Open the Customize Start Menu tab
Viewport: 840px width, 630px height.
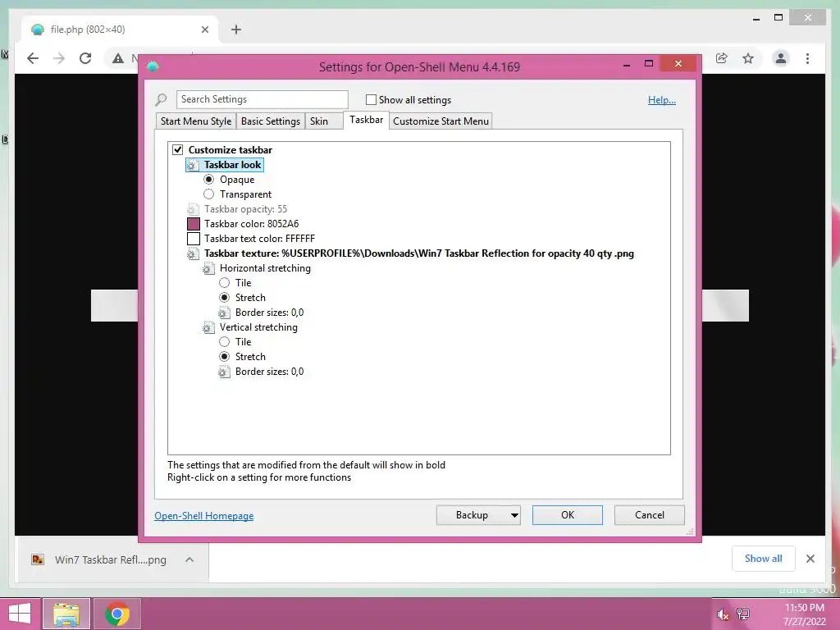pyautogui.click(x=441, y=121)
